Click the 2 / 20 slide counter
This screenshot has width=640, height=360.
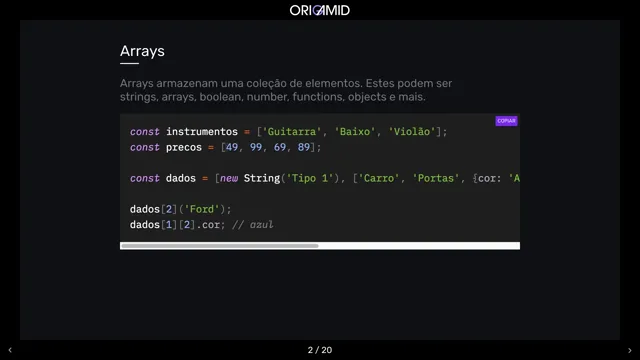[320, 350]
